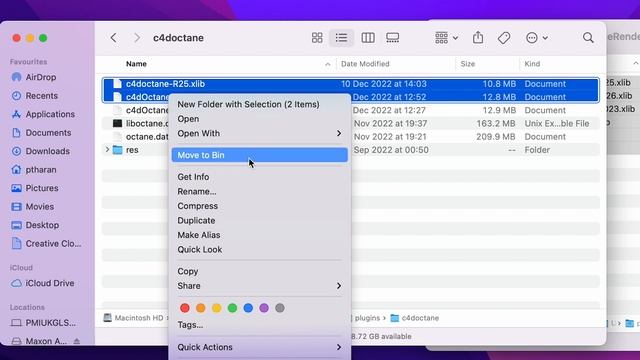Image resolution: width=640 pixels, height=360 pixels.
Task: Open the ptharan home folder
Action: 41,170
